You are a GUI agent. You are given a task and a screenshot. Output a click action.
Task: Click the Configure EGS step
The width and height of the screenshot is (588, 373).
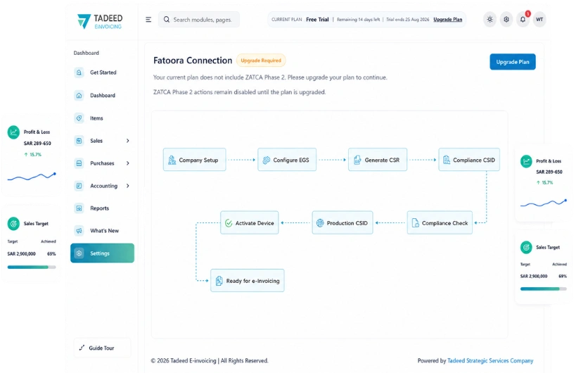click(287, 160)
